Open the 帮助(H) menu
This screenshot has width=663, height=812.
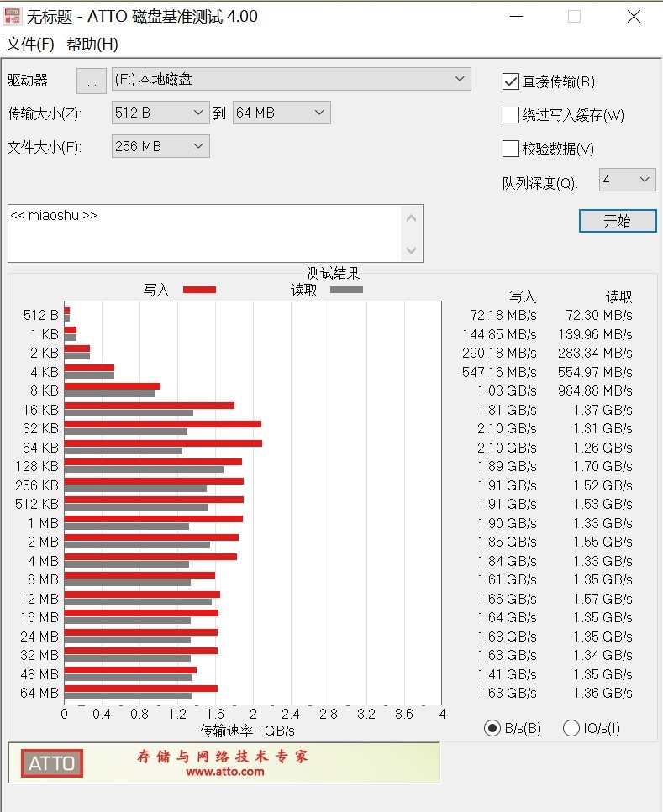tap(92, 44)
